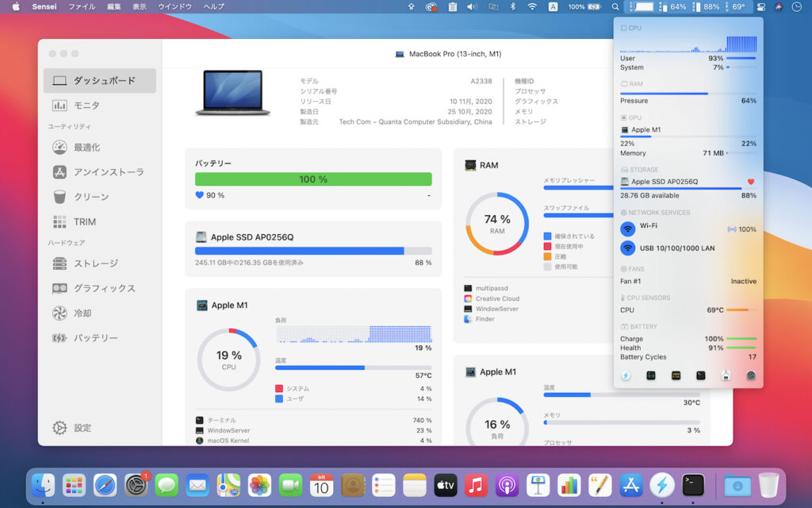Open the 冷却 hardware section
812x508 pixels.
point(82,313)
